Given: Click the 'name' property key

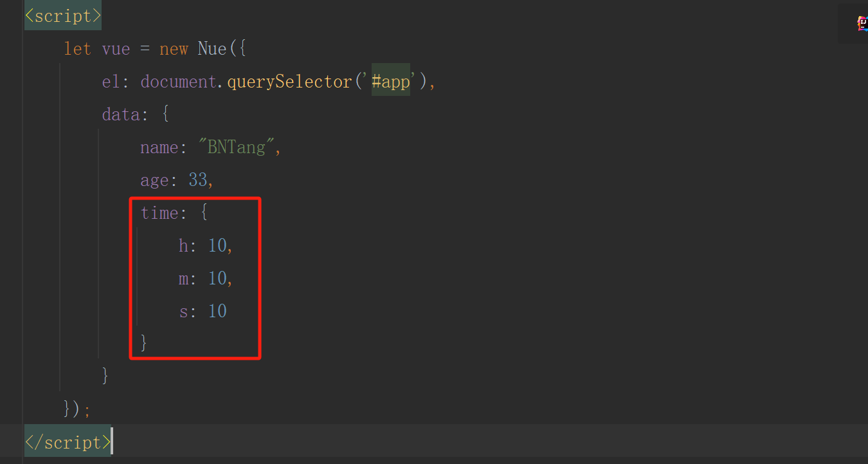Looking at the screenshot, I should click(x=159, y=147).
